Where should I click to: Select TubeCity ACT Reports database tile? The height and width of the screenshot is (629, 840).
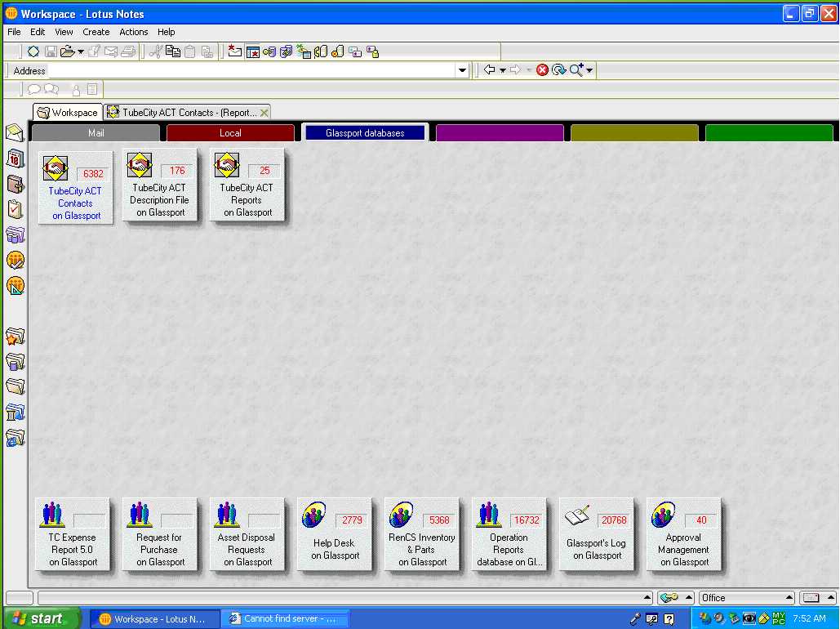click(x=247, y=185)
